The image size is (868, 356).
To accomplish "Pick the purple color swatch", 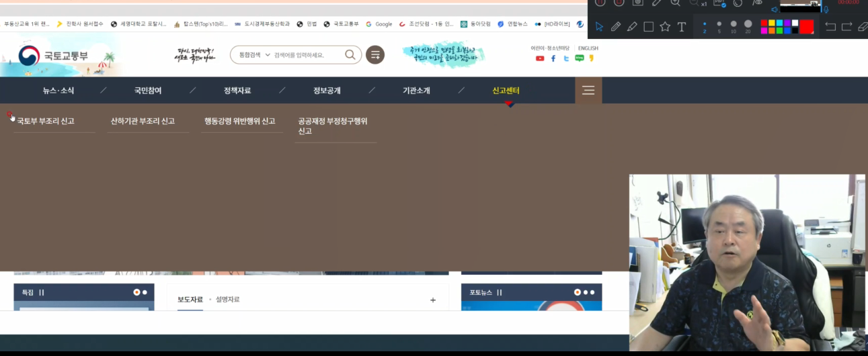I will [x=787, y=23].
